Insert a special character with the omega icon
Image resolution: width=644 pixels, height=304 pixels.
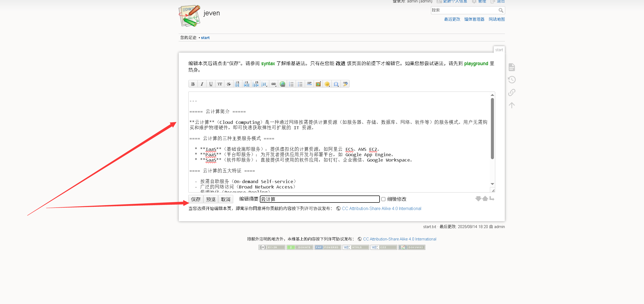(x=336, y=84)
